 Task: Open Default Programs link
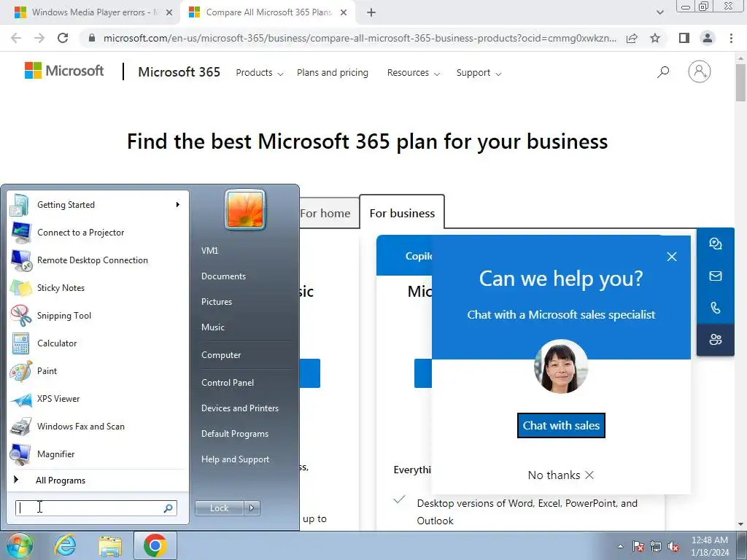[x=235, y=434]
